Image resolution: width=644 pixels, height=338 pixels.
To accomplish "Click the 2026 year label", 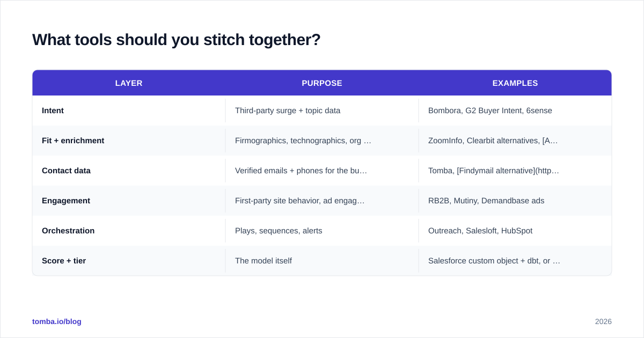I will click(603, 321).
